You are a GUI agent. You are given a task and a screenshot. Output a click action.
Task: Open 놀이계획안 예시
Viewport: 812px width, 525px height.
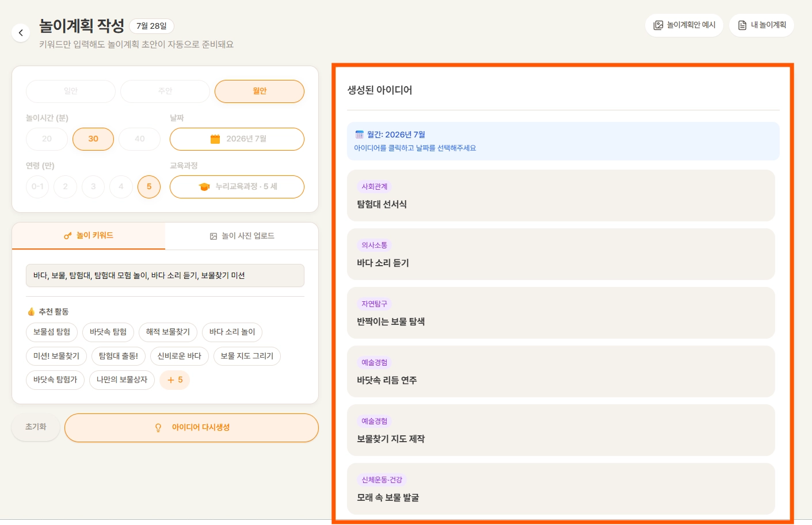click(684, 25)
